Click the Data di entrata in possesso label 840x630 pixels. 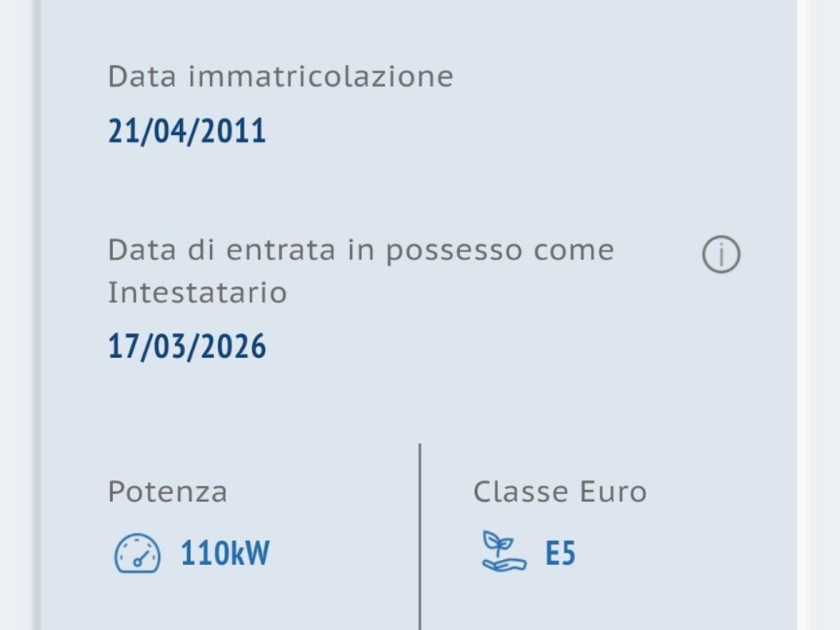click(361, 250)
